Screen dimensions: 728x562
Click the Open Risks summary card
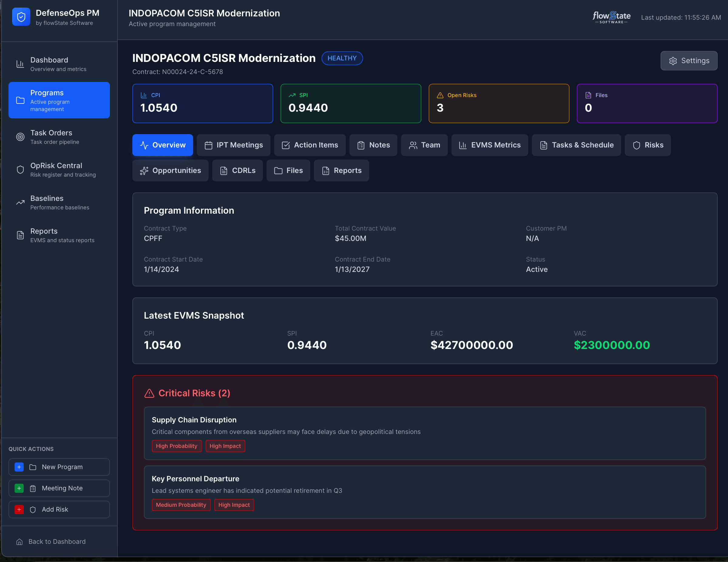(499, 103)
